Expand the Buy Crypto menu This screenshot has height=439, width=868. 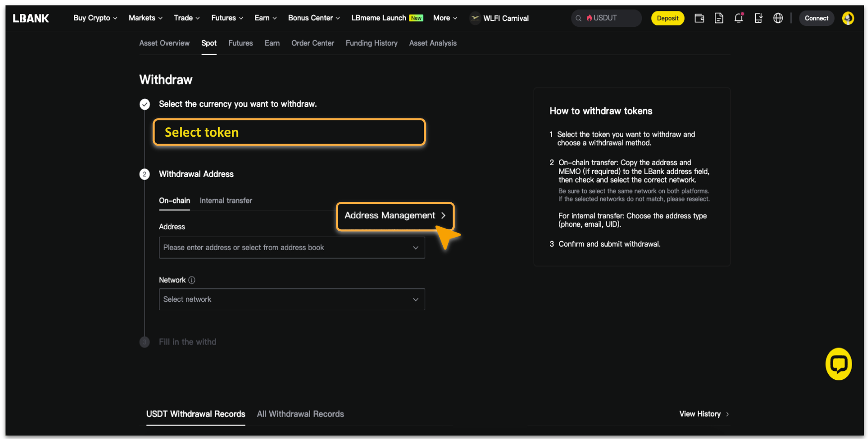[95, 18]
